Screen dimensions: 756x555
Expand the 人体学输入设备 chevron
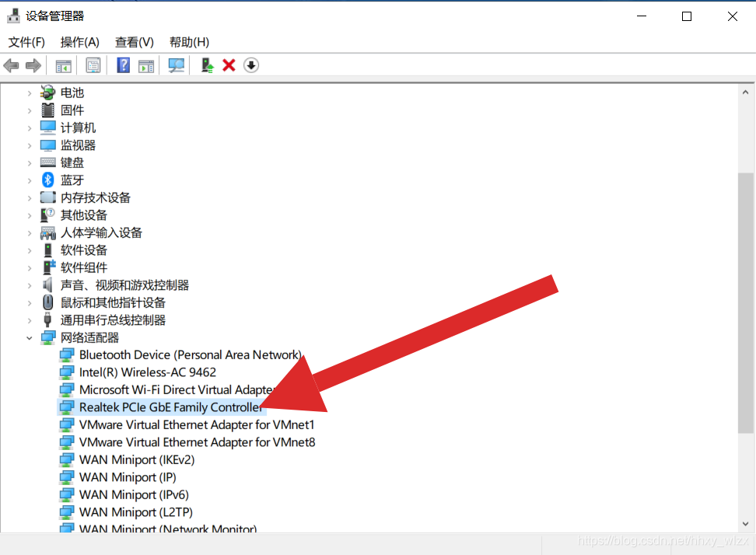coord(30,233)
